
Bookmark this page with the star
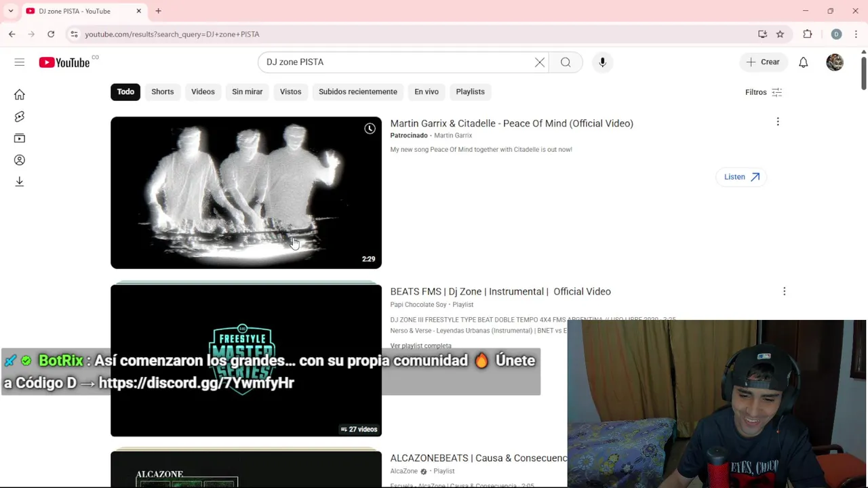pos(780,34)
